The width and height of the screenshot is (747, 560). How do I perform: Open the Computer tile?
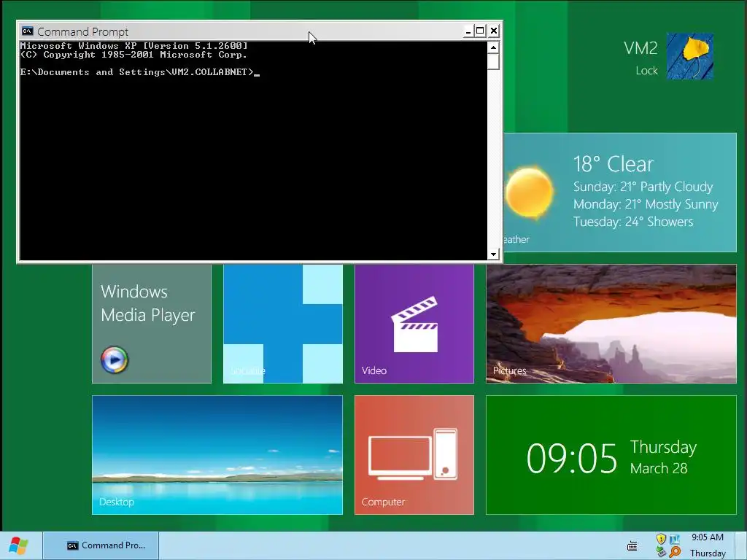click(414, 455)
